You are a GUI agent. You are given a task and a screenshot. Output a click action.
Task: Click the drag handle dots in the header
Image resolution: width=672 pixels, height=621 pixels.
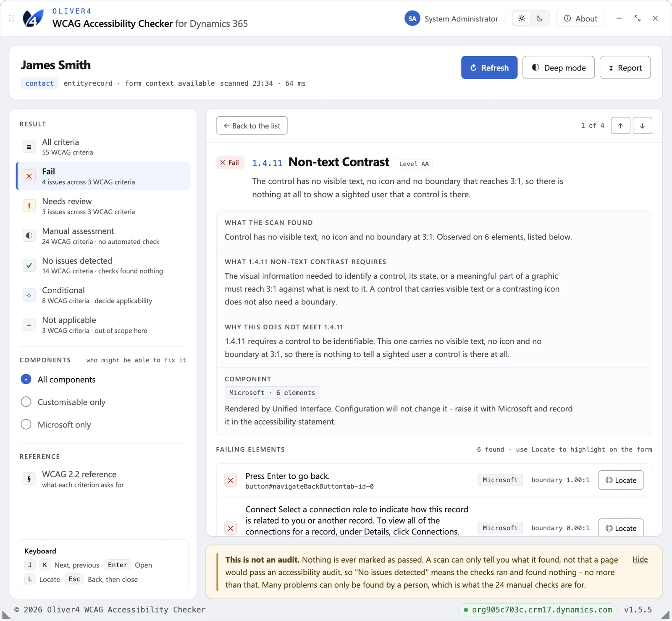12,18
